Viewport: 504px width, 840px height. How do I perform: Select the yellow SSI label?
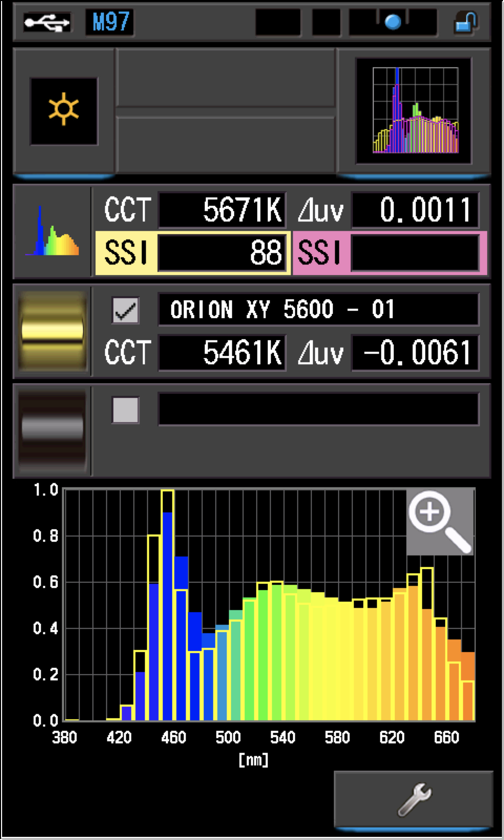point(126,253)
